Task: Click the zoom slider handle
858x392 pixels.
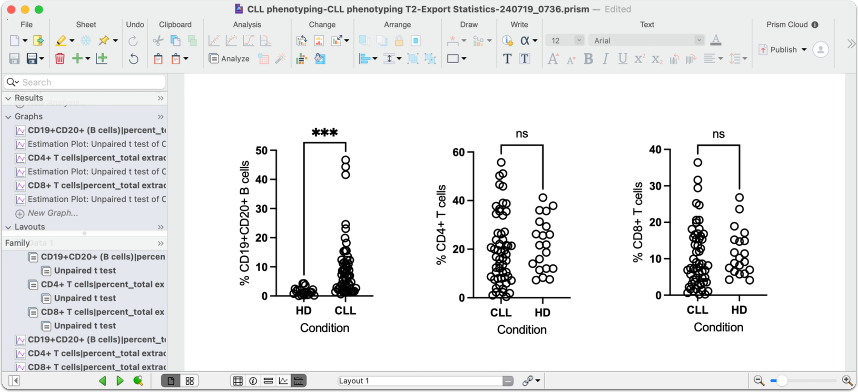Action: point(782,381)
